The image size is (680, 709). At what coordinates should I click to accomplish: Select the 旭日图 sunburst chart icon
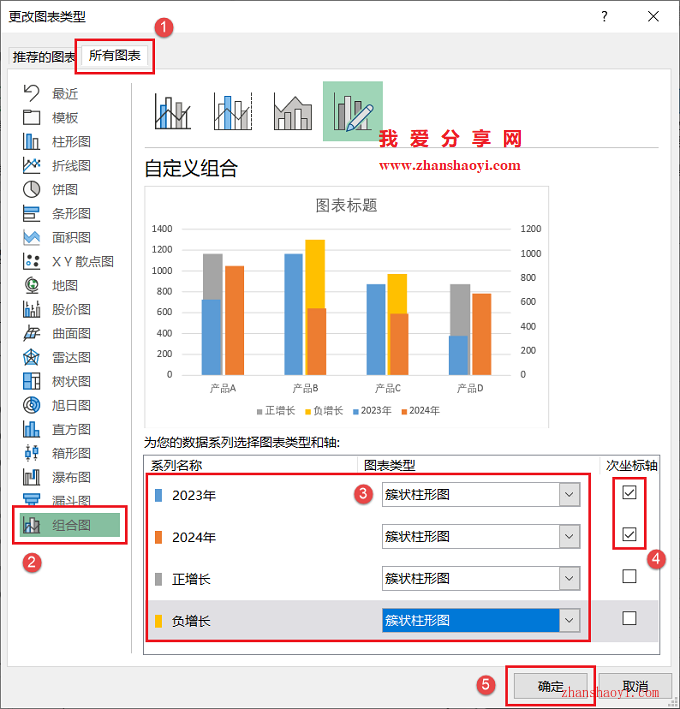coord(32,405)
